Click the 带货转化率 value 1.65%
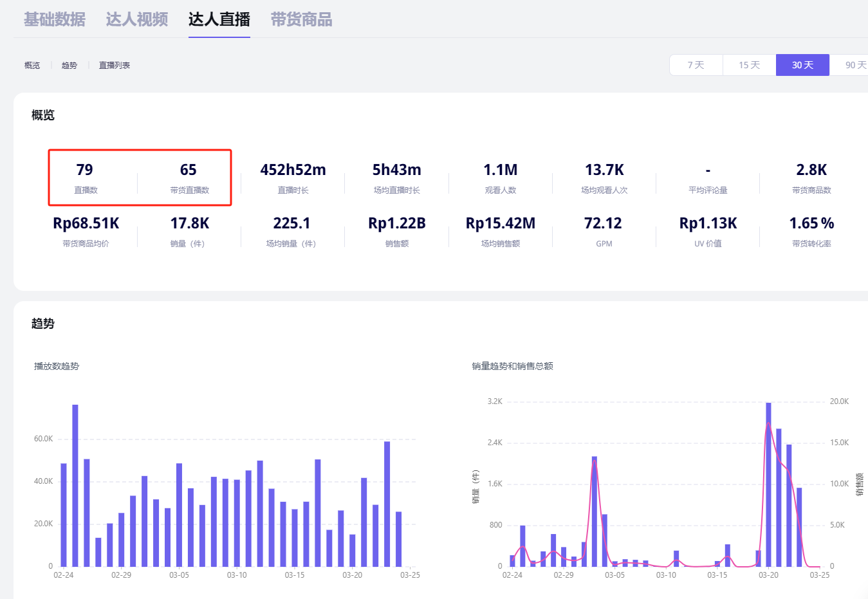The height and width of the screenshot is (599, 868). (811, 223)
